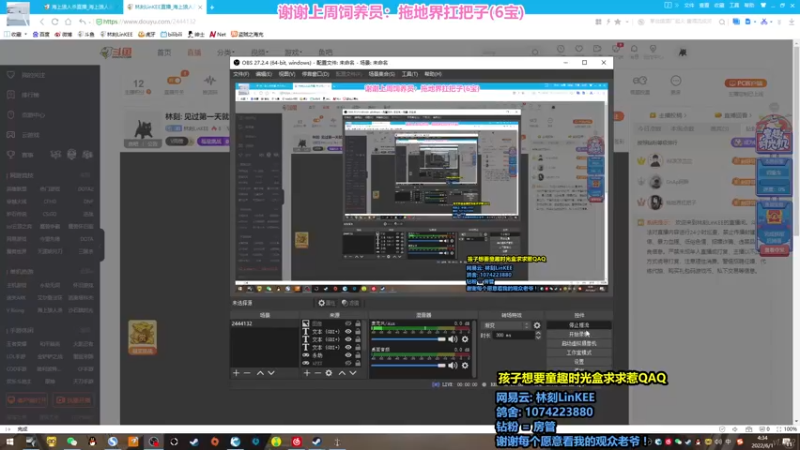Adjust 桌面音频 volume slider

(408, 365)
